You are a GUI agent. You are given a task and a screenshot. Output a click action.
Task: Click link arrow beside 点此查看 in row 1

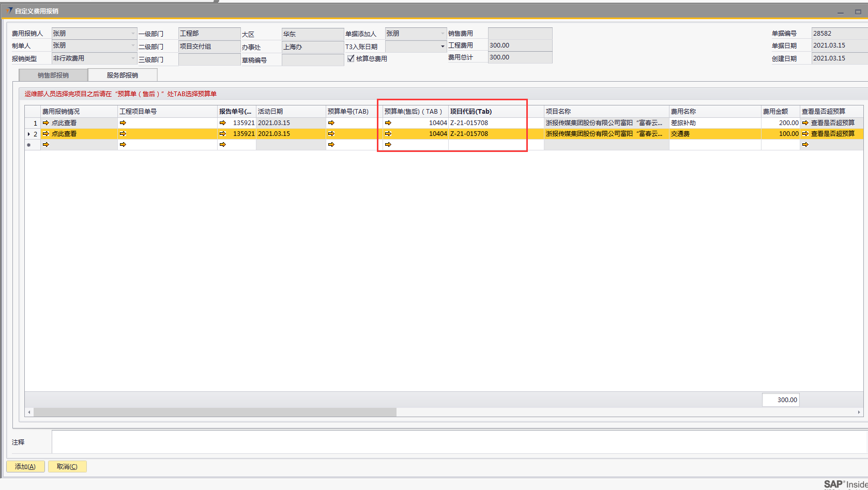[x=46, y=123]
